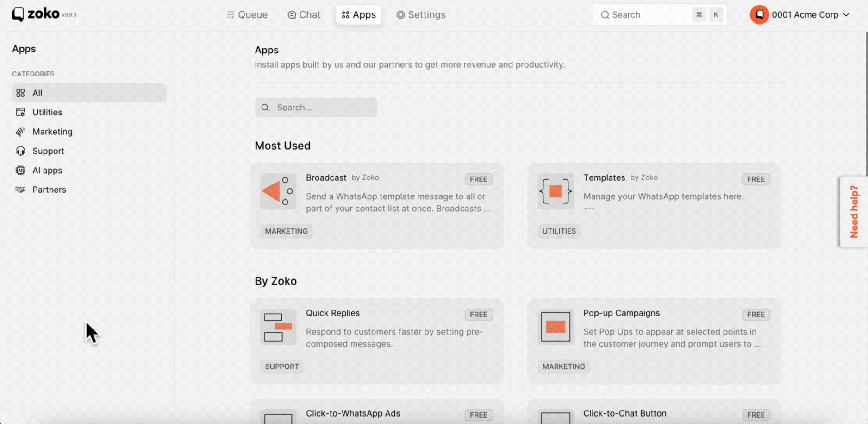Click the FREE badge on Quick Replies card
Viewport: 868px width, 424px height.
click(479, 315)
